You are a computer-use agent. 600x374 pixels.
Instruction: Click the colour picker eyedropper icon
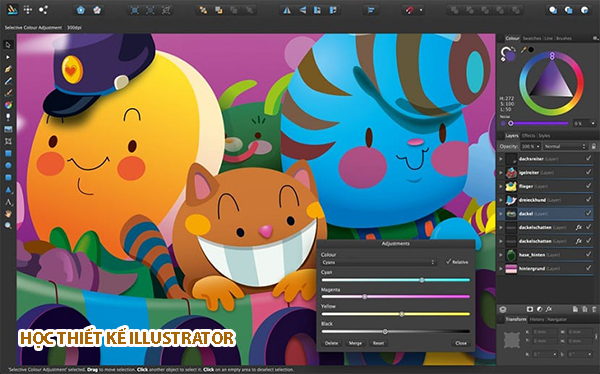tap(523, 50)
